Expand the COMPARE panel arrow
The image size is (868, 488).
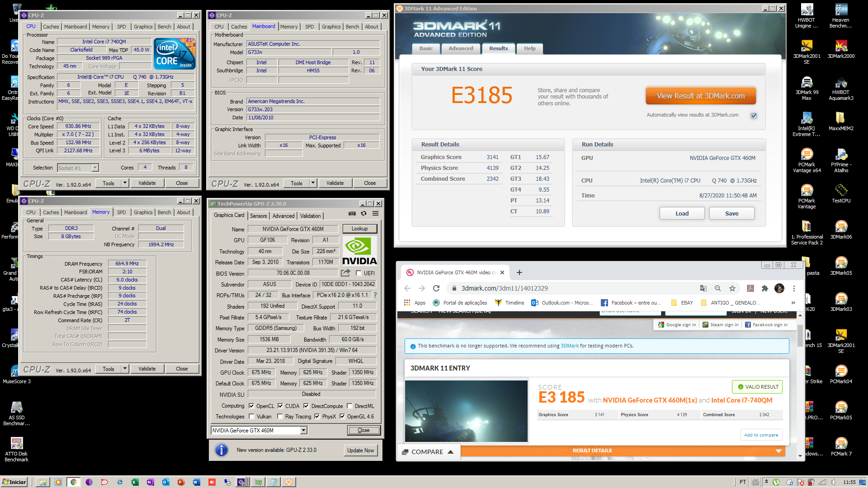451,452
